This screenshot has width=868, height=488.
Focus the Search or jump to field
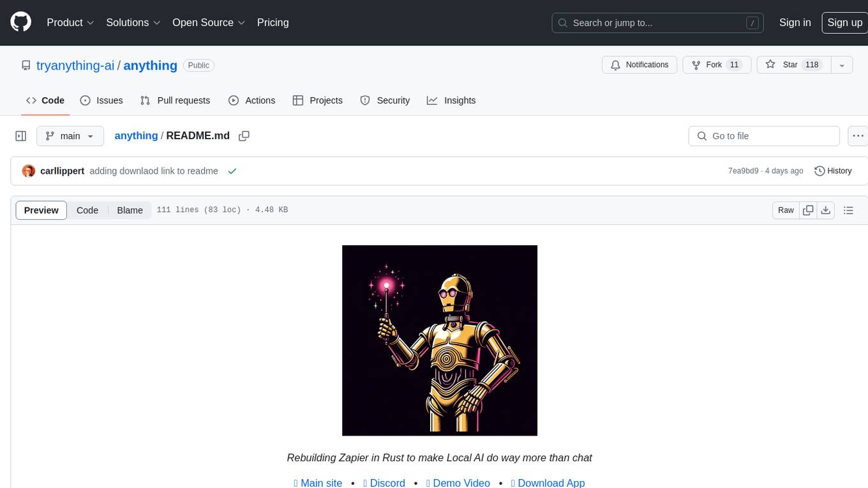pos(658,22)
